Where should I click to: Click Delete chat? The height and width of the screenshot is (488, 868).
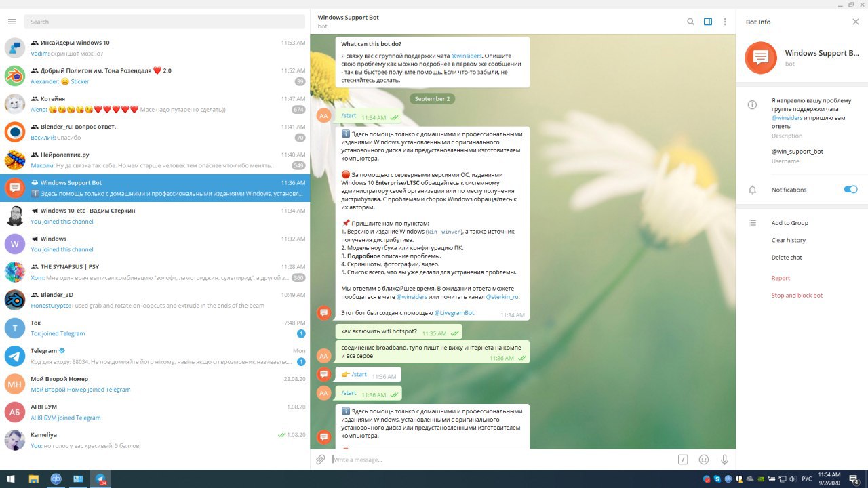[x=787, y=258]
